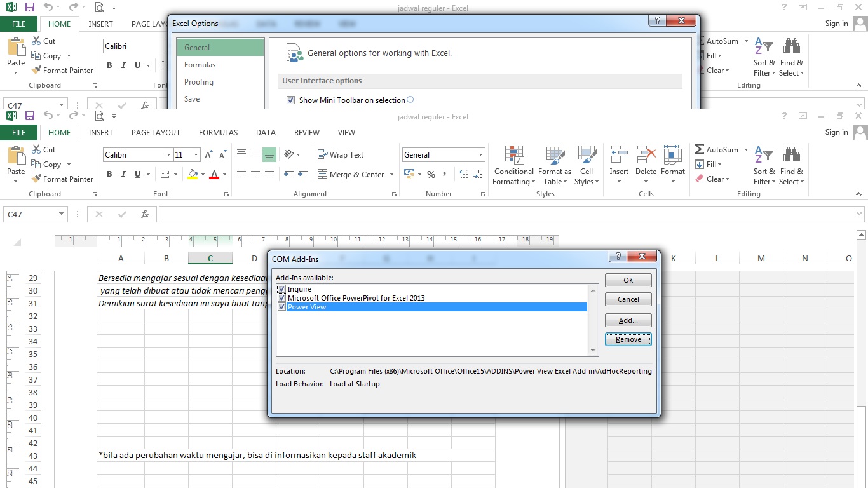Click the Decrease Font Size icon
Screen dimensions: 868x488
pos(223,154)
